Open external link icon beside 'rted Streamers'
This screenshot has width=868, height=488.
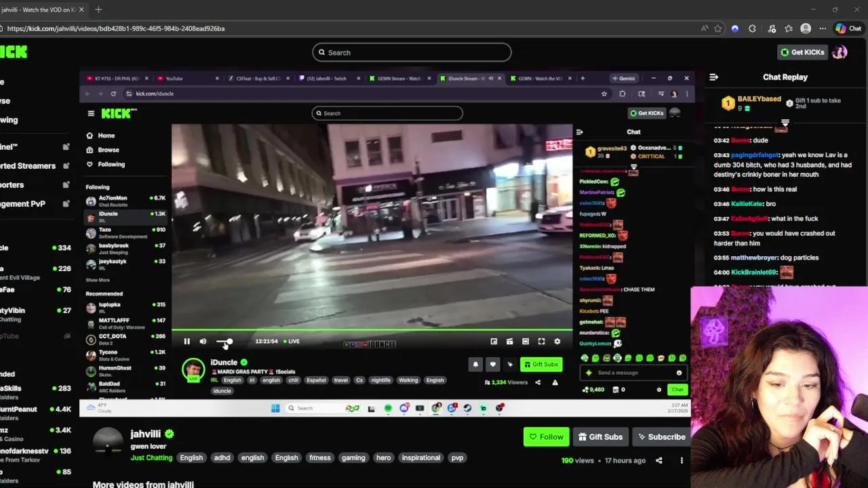click(66, 165)
